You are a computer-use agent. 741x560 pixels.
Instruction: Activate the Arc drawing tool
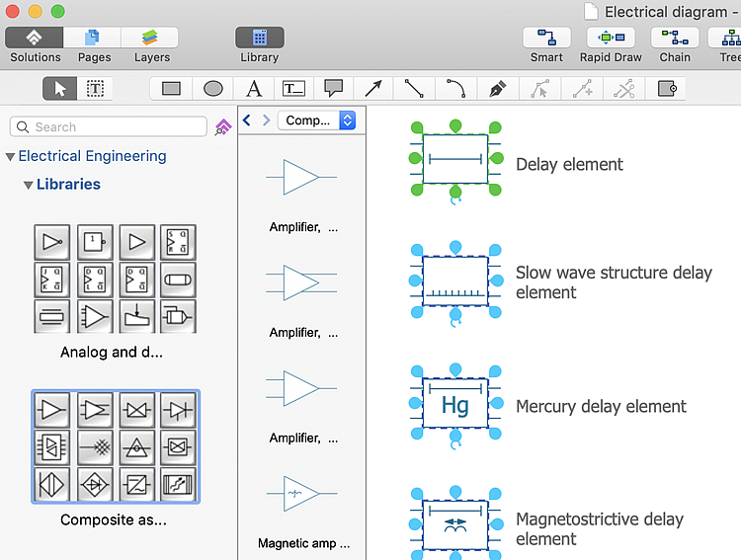[454, 89]
